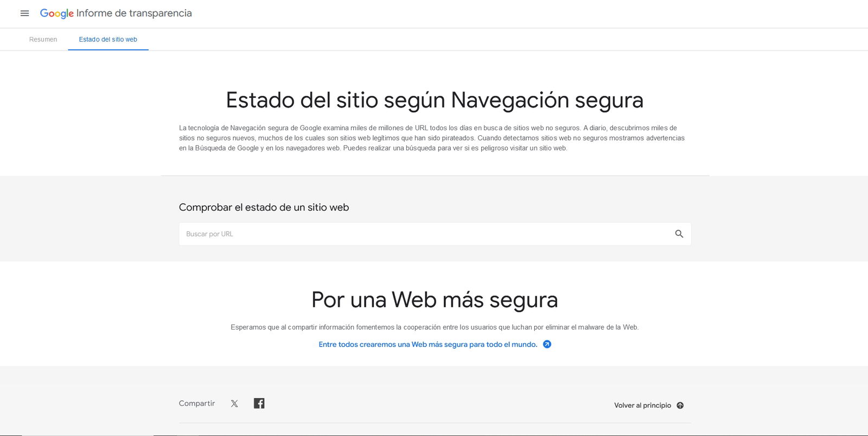Click sentence Esperamos que al compartir información
The height and width of the screenshot is (436, 868).
(x=435, y=327)
